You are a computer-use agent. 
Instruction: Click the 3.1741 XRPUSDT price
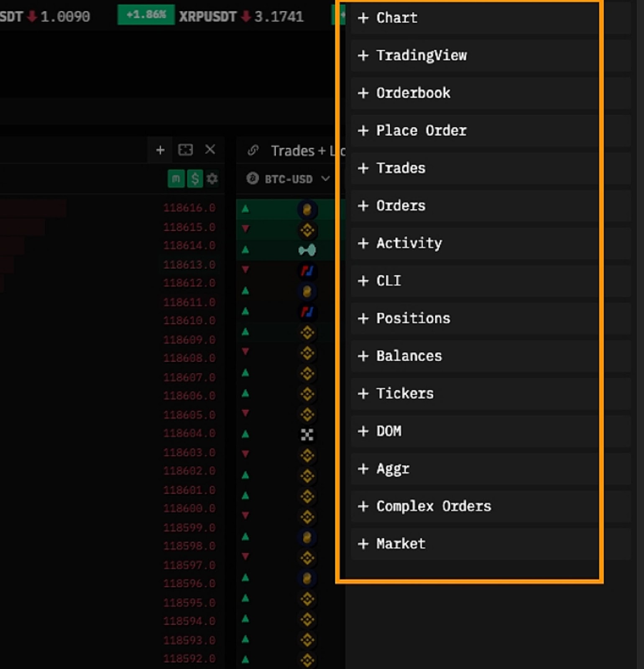(279, 17)
